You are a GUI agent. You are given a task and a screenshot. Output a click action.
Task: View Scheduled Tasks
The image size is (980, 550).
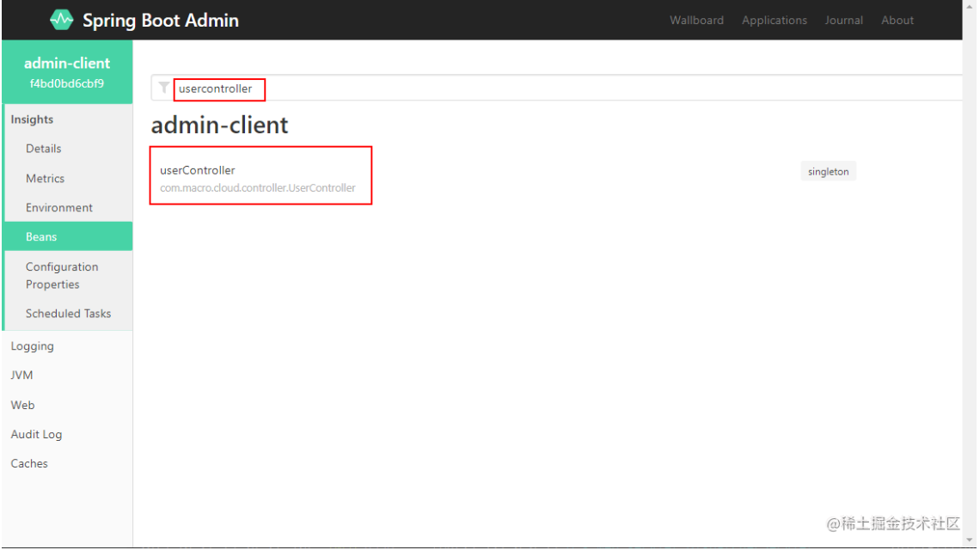68,314
